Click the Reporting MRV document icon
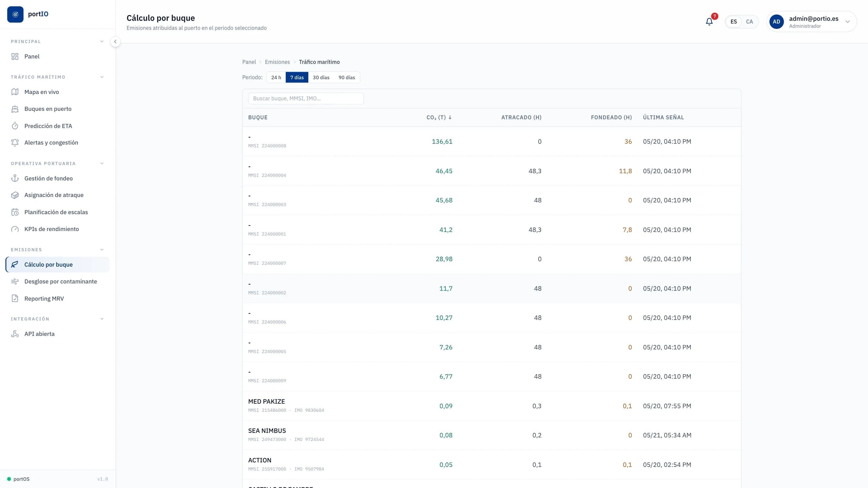868x488 pixels. 15,299
